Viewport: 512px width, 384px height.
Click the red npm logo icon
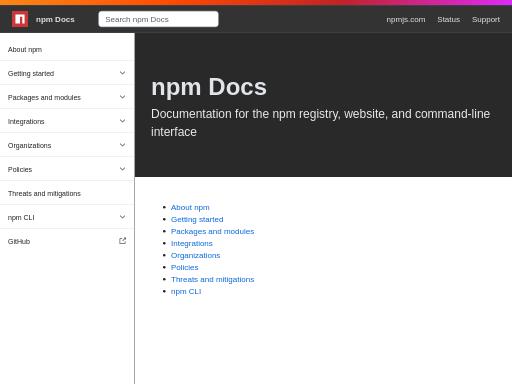tap(20, 19)
